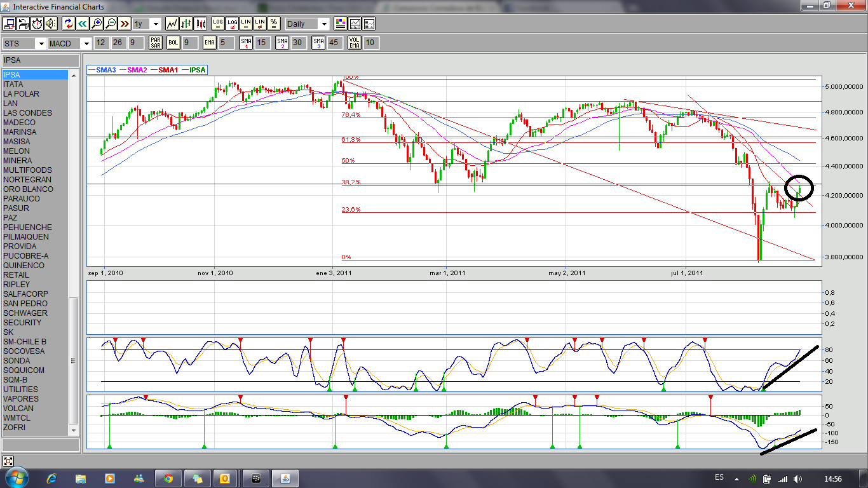Click the zoom out magnifier icon
This screenshot has width=868, height=488.
111,24
